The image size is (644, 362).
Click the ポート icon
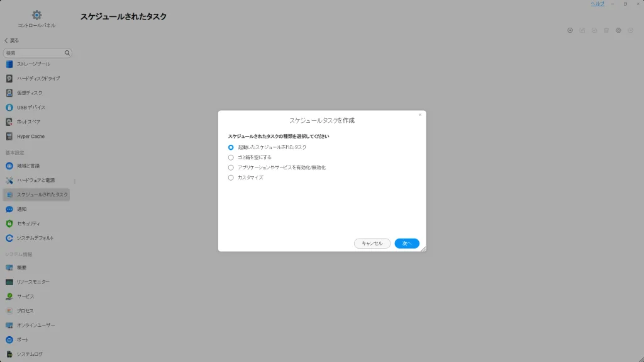(9, 340)
